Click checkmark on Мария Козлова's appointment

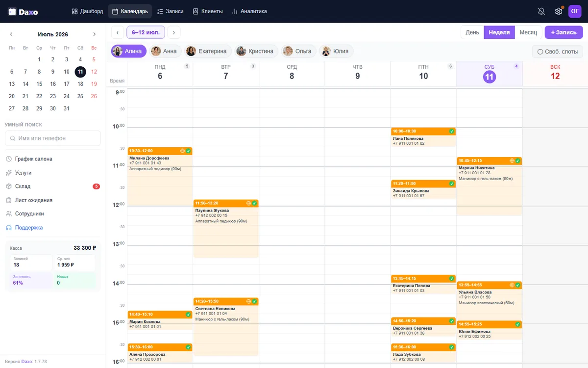click(x=188, y=315)
